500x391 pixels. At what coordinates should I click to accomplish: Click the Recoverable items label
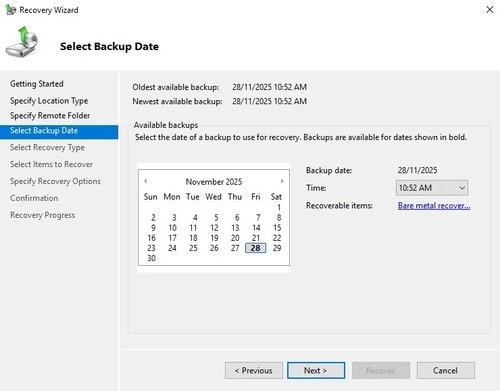pyautogui.click(x=339, y=206)
